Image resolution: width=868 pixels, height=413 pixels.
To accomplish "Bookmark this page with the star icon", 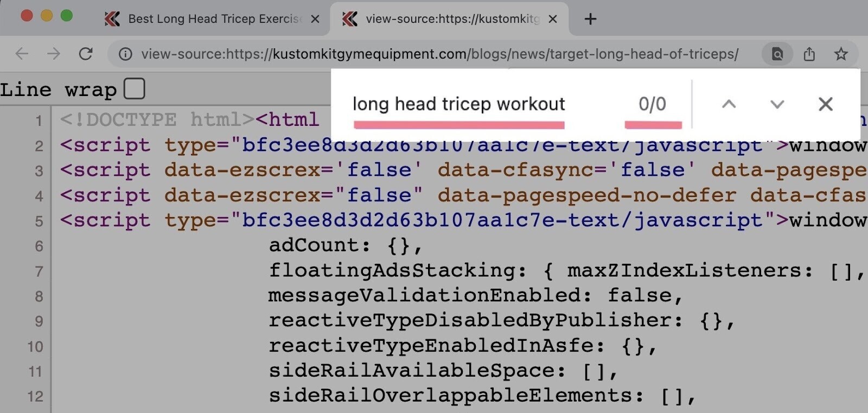I will (841, 54).
